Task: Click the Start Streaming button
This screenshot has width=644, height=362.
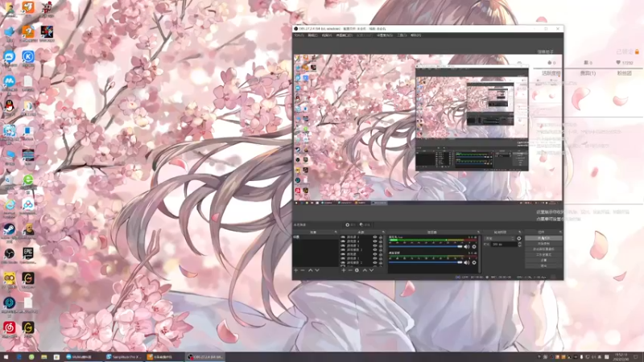Action: pos(543,238)
